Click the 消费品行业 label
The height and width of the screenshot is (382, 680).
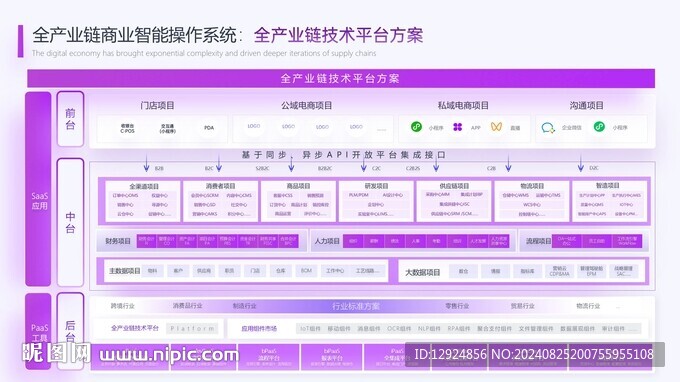(187, 306)
